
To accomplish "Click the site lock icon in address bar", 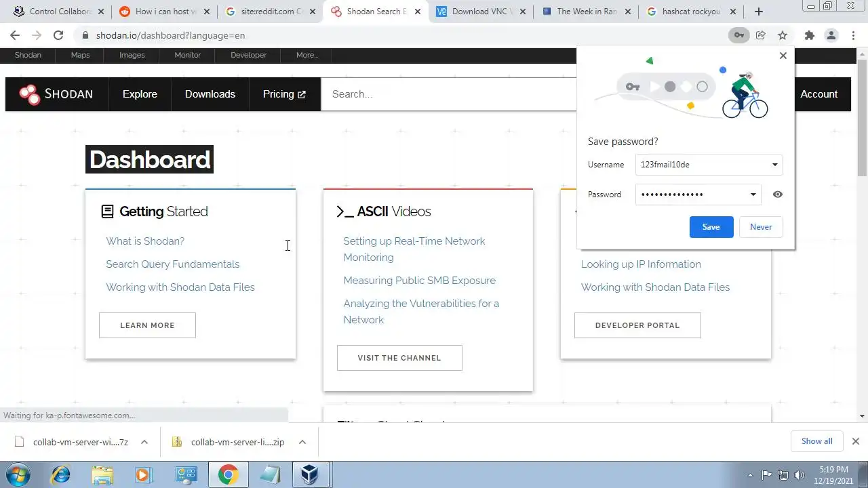I will pyautogui.click(x=85, y=35).
